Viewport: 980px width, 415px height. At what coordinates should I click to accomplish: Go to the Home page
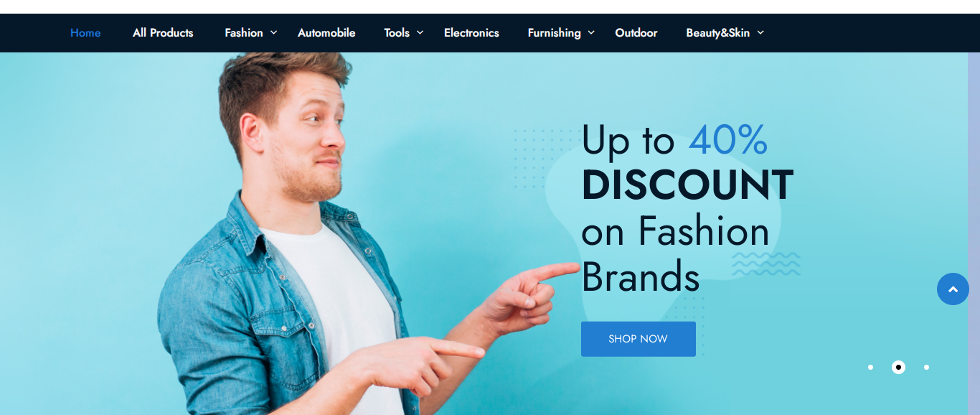tap(85, 32)
